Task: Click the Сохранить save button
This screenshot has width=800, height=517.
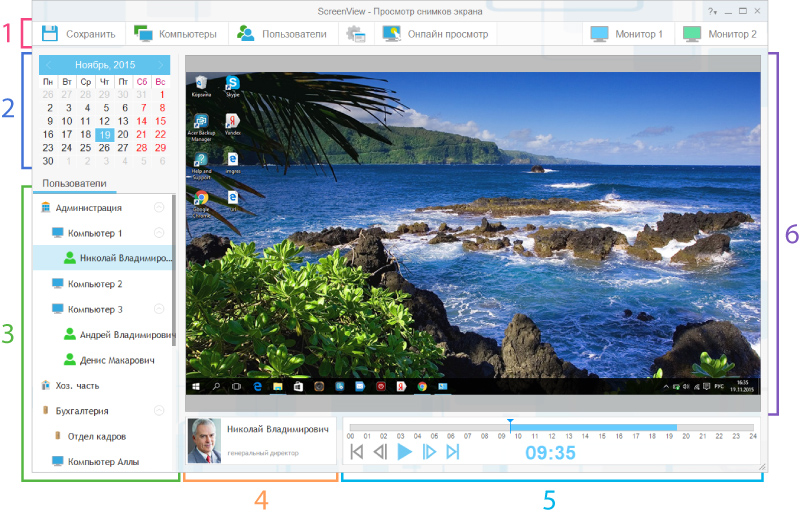Action: (x=79, y=34)
